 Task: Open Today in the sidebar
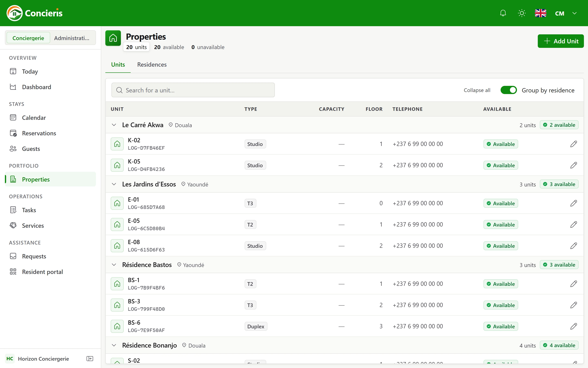point(50,71)
